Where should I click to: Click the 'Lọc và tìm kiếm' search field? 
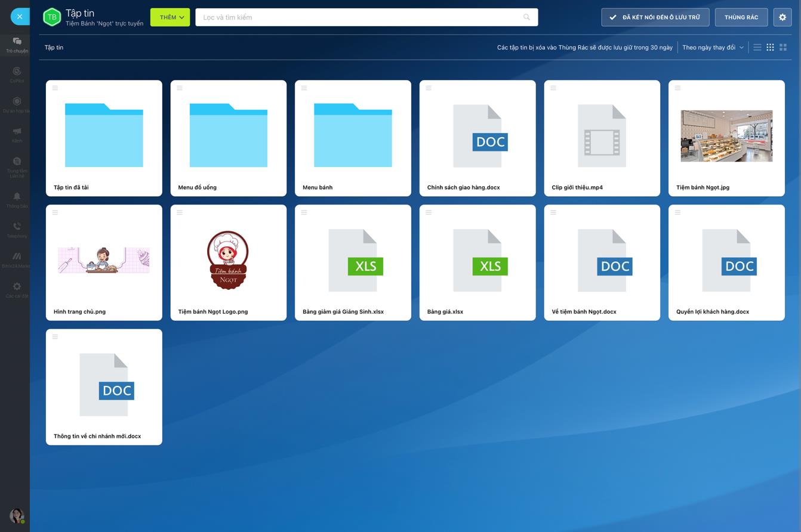click(x=358, y=17)
